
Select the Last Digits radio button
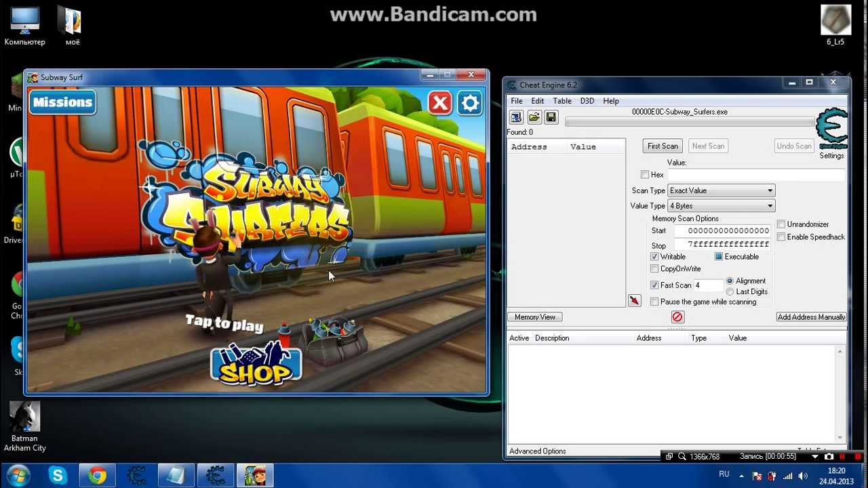coord(730,291)
